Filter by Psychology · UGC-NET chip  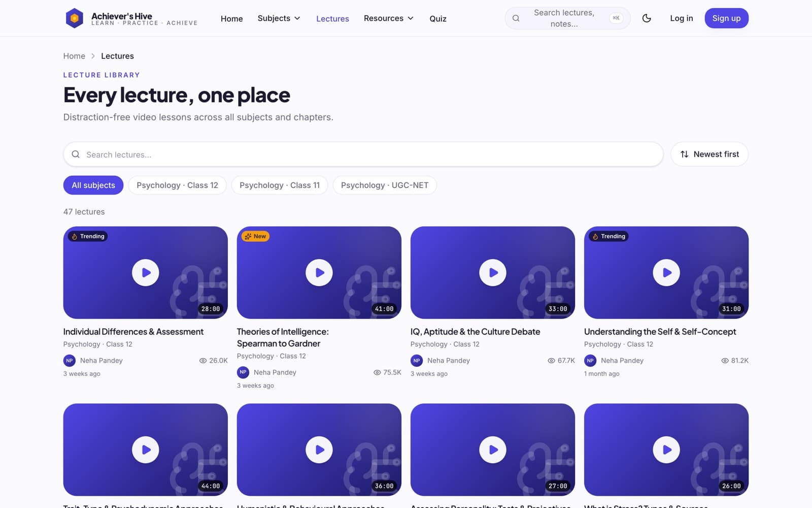click(x=385, y=185)
